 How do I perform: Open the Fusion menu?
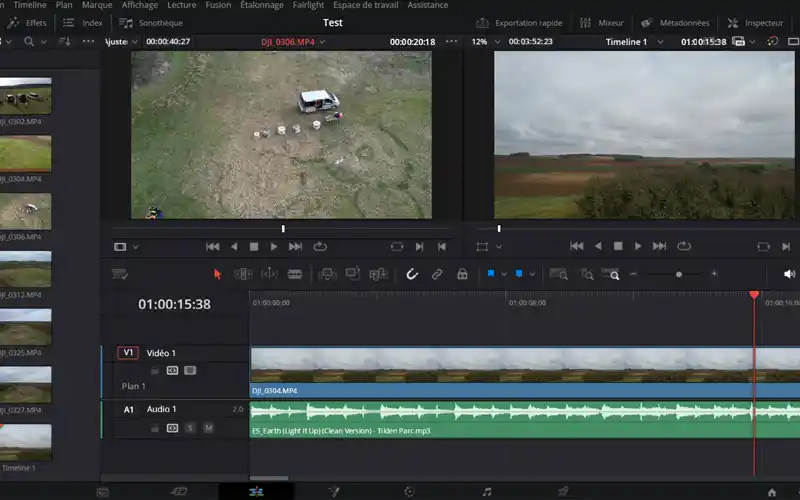[218, 5]
